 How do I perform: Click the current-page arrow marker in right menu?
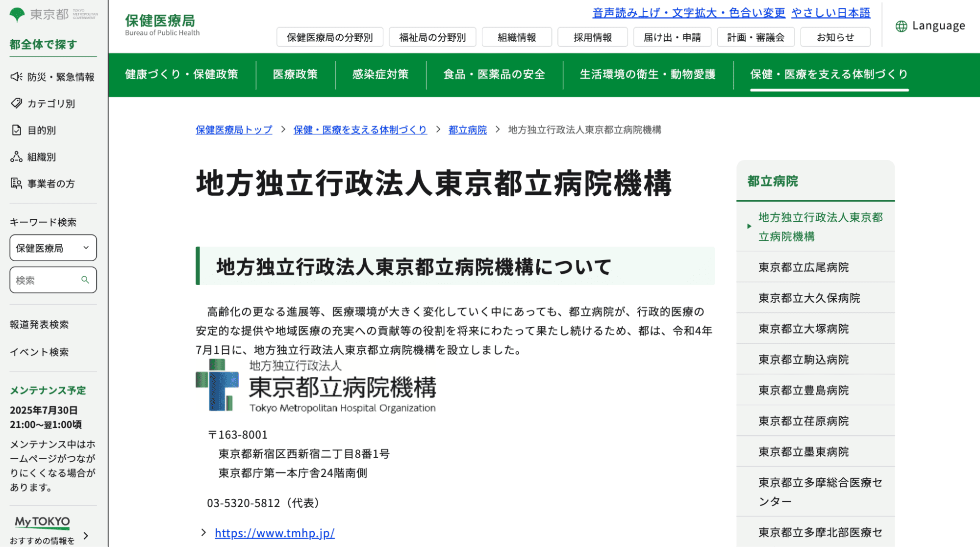click(749, 226)
